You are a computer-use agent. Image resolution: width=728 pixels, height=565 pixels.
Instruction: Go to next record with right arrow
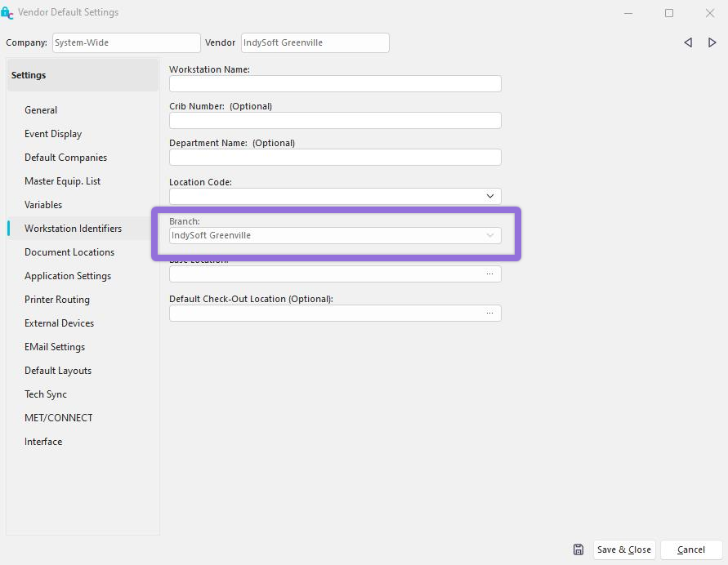[712, 42]
